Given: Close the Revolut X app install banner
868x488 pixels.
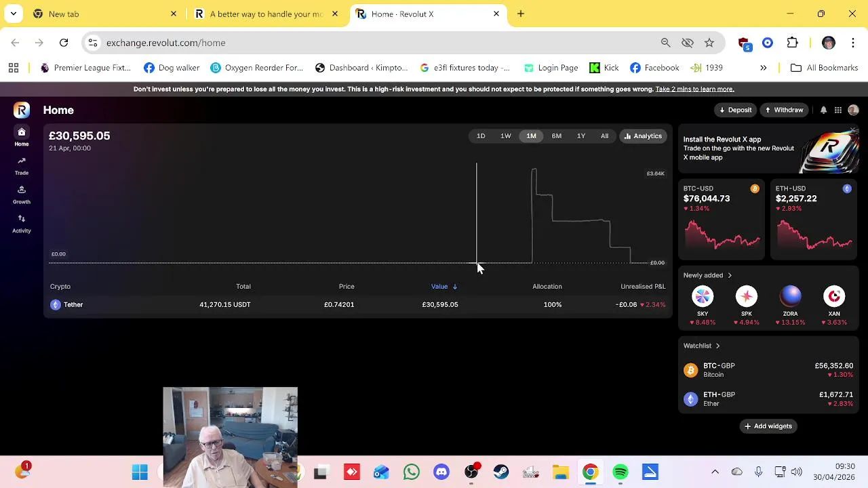Looking at the screenshot, I should [854, 131].
